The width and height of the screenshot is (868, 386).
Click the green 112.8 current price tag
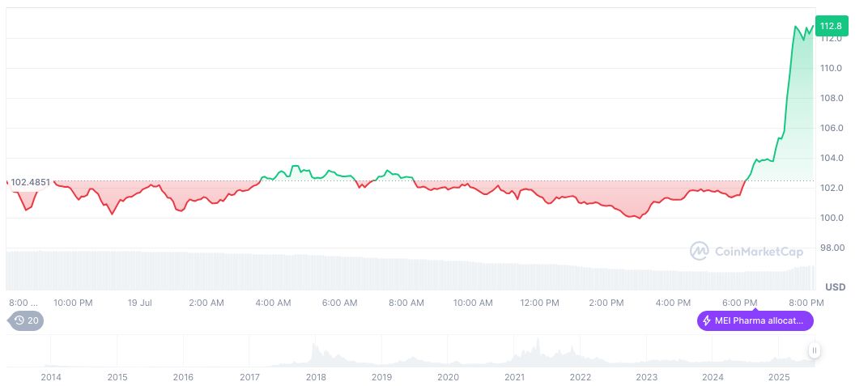click(832, 26)
